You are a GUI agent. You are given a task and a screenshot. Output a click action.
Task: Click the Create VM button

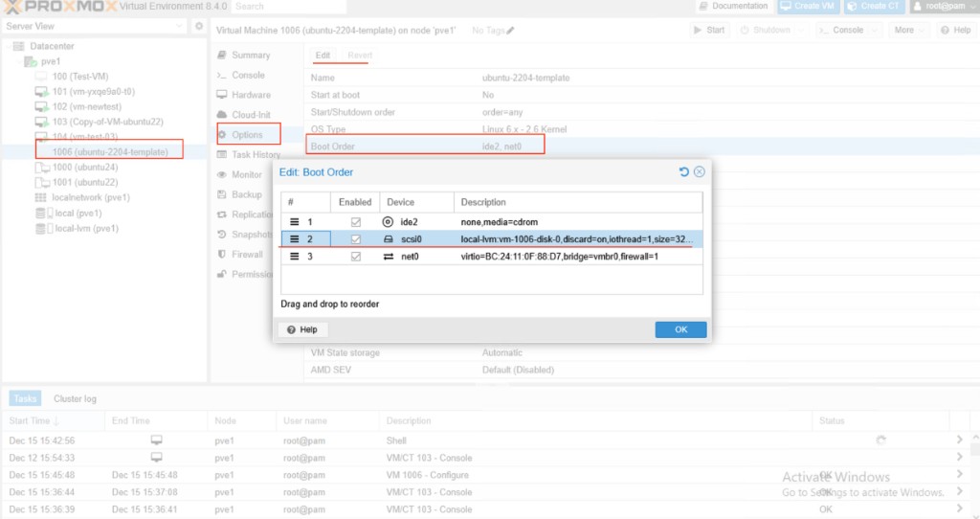coord(808,7)
